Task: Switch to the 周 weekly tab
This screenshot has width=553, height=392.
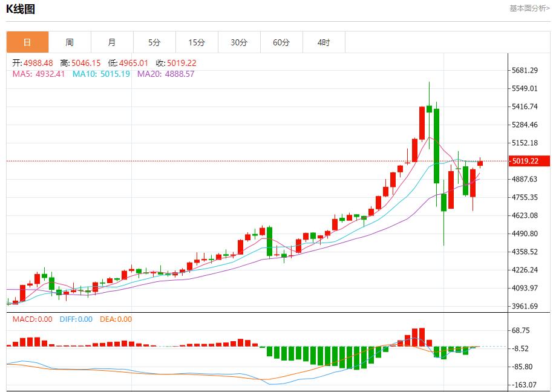Action: tap(70, 42)
